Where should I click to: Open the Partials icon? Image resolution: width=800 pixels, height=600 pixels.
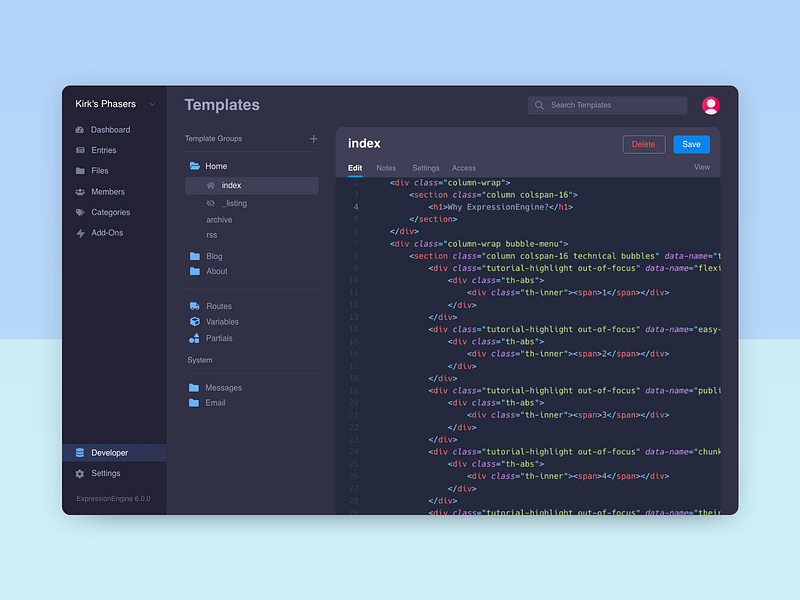coord(194,338)
